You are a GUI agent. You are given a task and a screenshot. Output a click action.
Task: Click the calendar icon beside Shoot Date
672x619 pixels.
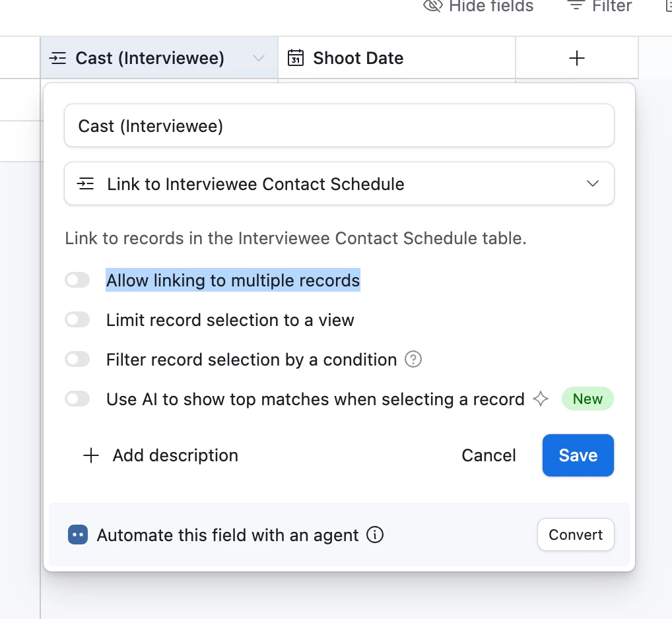[296, 58]
